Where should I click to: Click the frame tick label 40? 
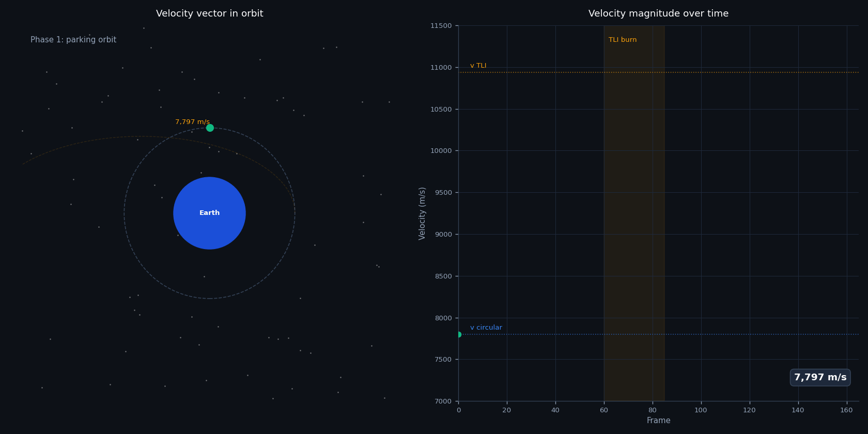(x=555, y=410)
